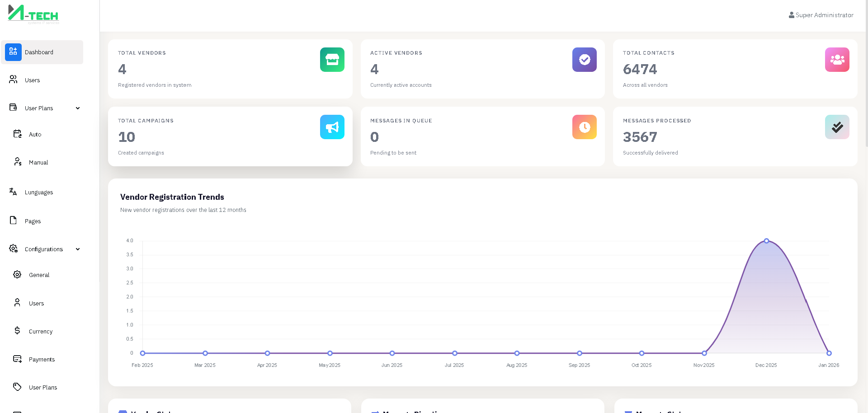
Task: Open the Auto user plans submenu item
Action: [x=35, y=134]
